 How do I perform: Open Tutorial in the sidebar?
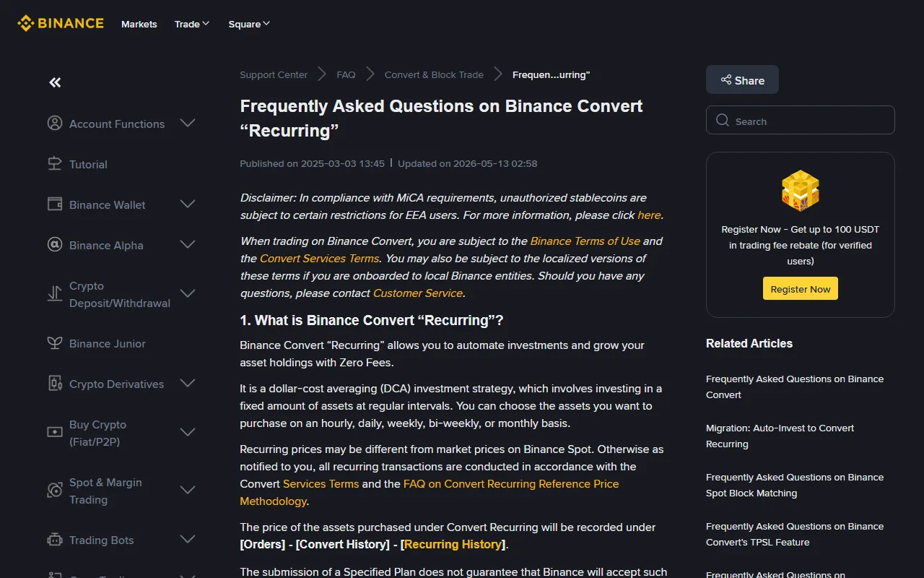tap(88, 164)
